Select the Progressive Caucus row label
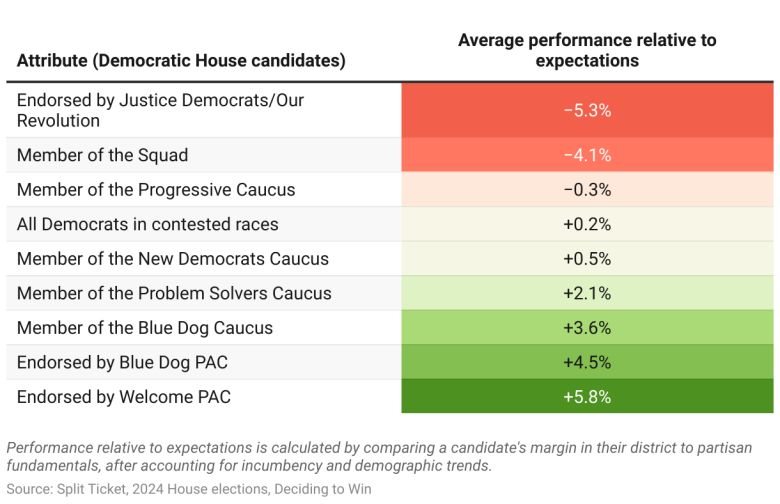This screenshot has width=780, height=504. coord(156,189)
